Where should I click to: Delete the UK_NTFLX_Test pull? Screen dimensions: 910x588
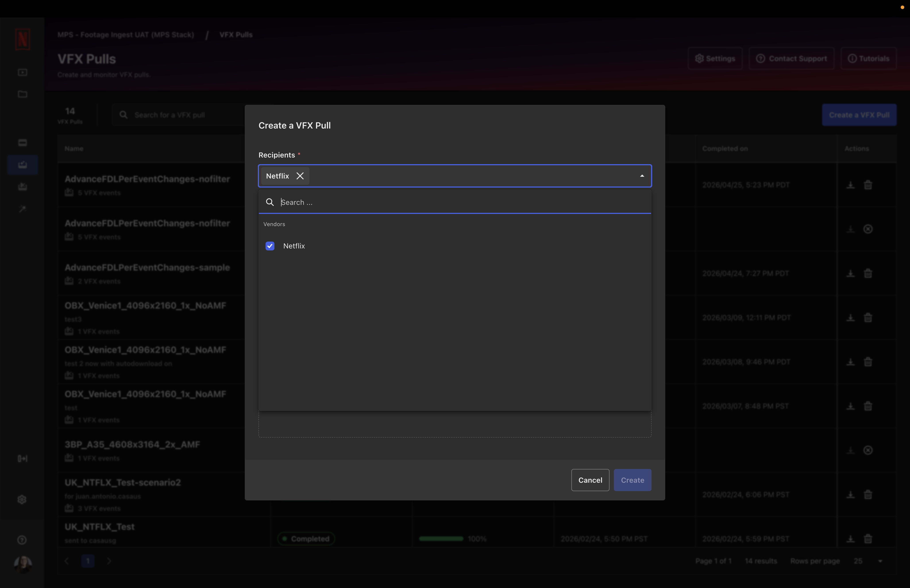tap(868, 539)
